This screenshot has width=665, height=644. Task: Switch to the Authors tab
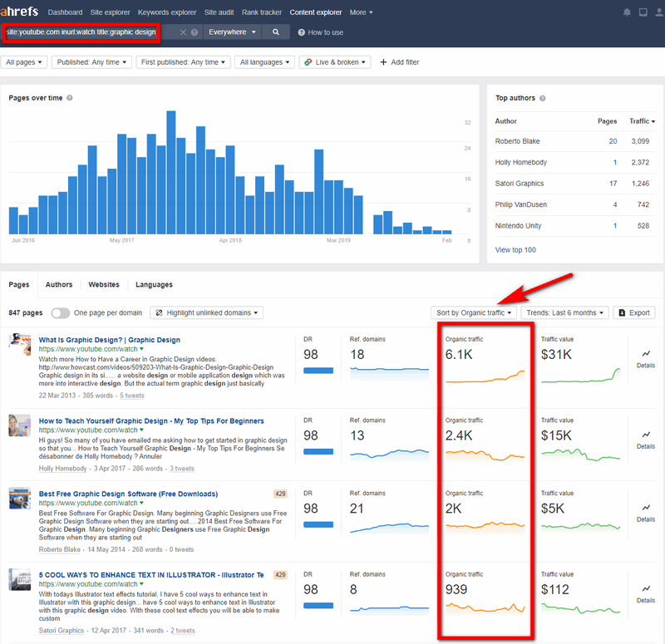tap(59, 284)
